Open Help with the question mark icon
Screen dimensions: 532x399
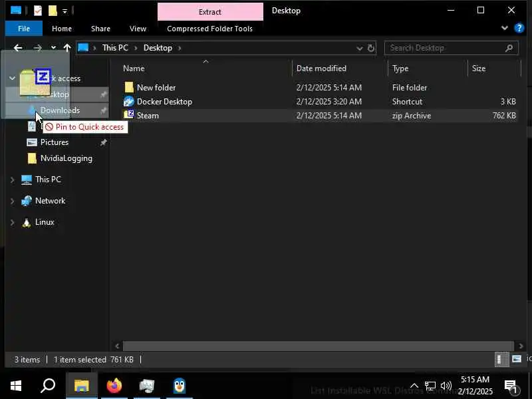click(x=519, y=28)
